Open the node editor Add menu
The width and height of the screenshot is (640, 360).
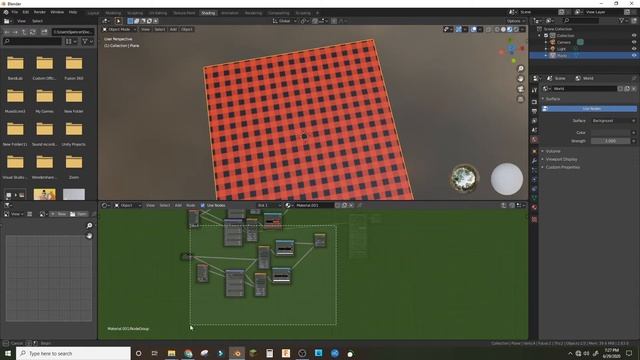pyautogui.click(x=178, y=205)
